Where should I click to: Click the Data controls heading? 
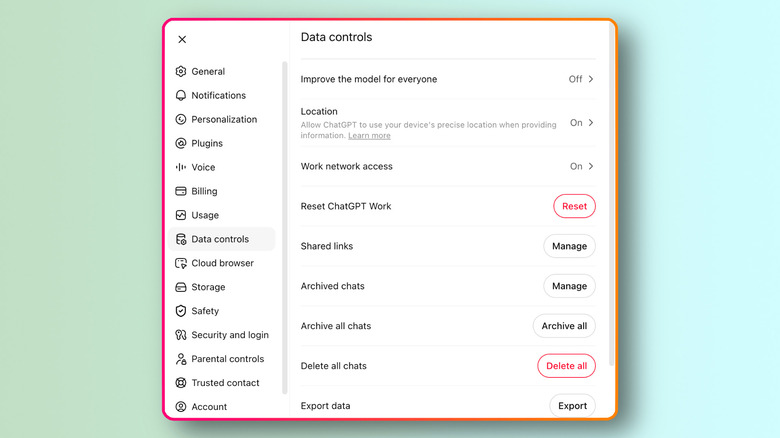point(336,37)
